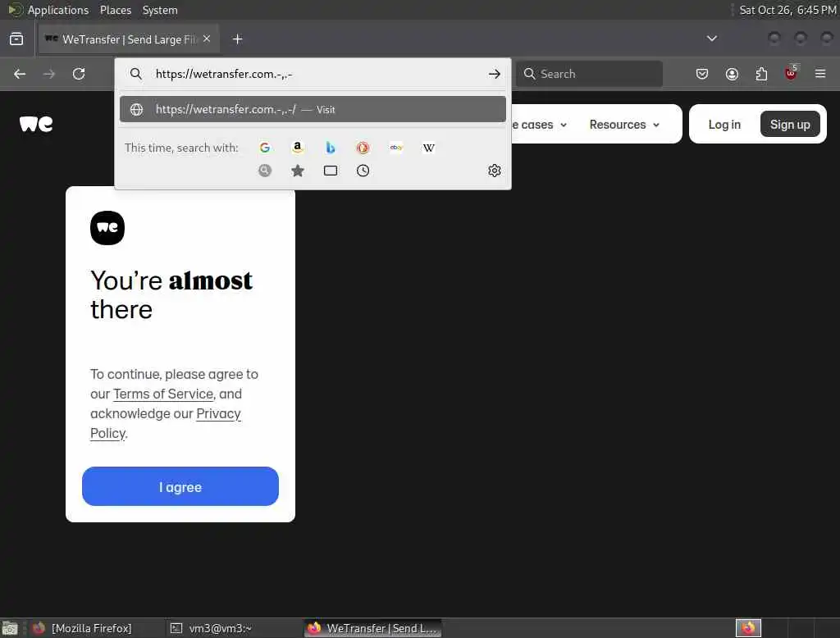Screen dimensions: 840x638
Task: Search this time with Amazon
Action: coord(297,148)
